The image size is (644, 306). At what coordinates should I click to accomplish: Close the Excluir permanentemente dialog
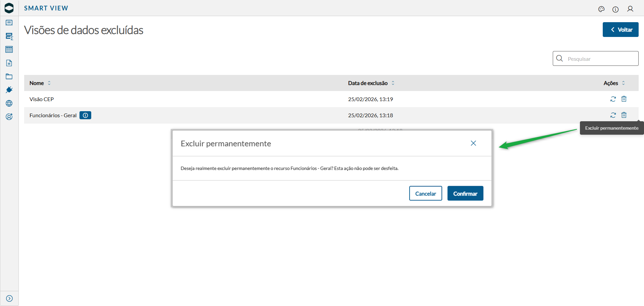(x=473, y=143)
